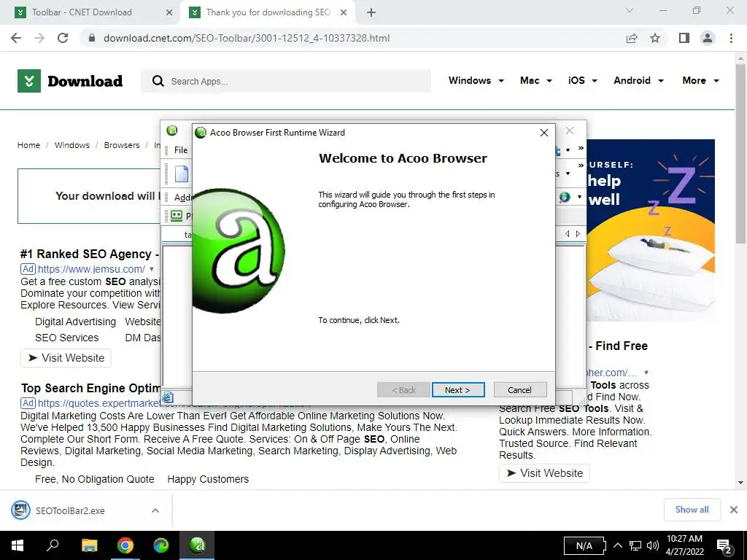
Task: Close the Chrome downloads bar
Action: pyautogui.click(x=734, y=510)
